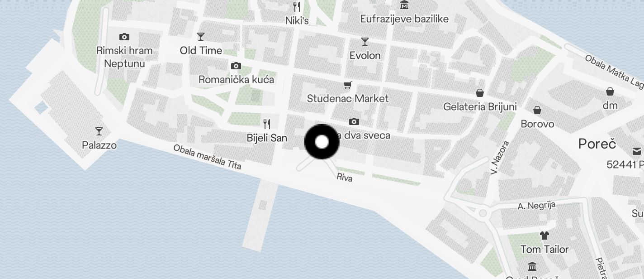Click the museum icon above Eufrazijeve bazilike

[x=404, y=5]
